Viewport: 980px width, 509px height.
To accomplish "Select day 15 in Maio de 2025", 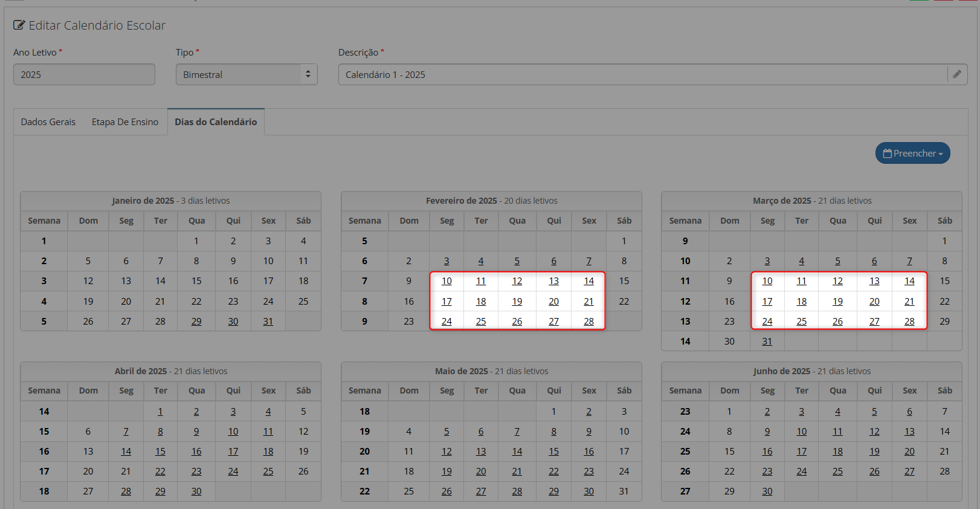I will [x=553, y=452].
